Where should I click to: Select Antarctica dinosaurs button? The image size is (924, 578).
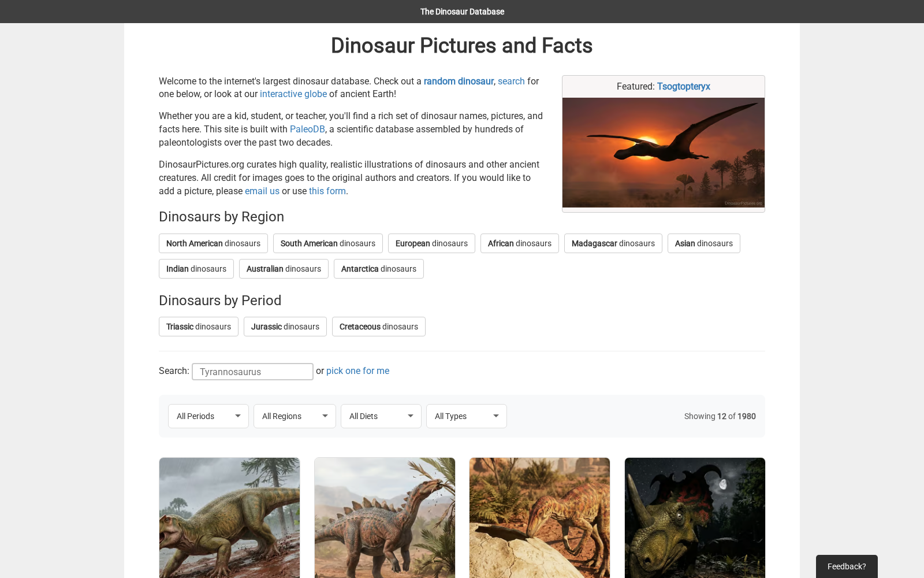(379, 269)
